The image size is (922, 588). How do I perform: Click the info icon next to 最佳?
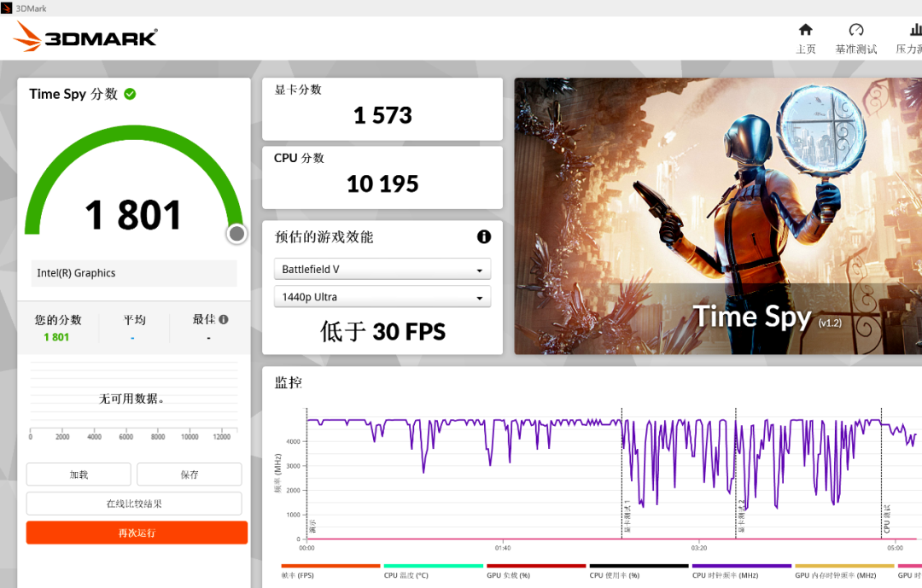(224, 319)
